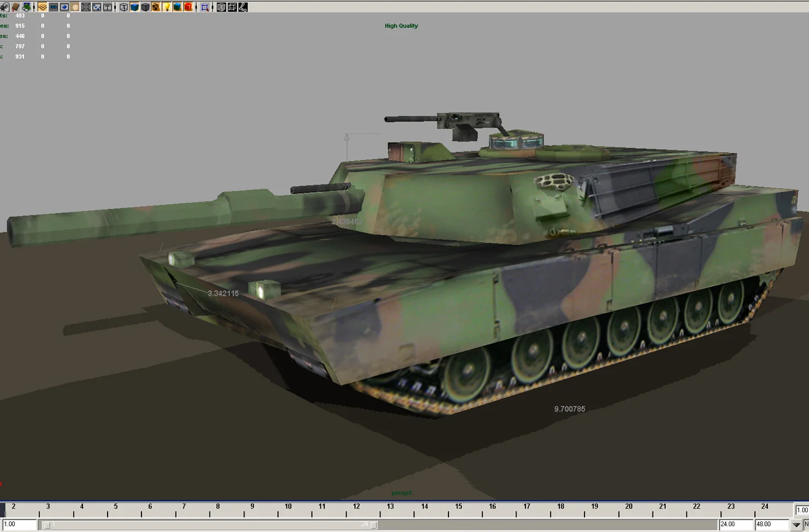Select the wireframe display cube icon
Viewport: 809px width, 532px height.
click(x=124, y=7)
